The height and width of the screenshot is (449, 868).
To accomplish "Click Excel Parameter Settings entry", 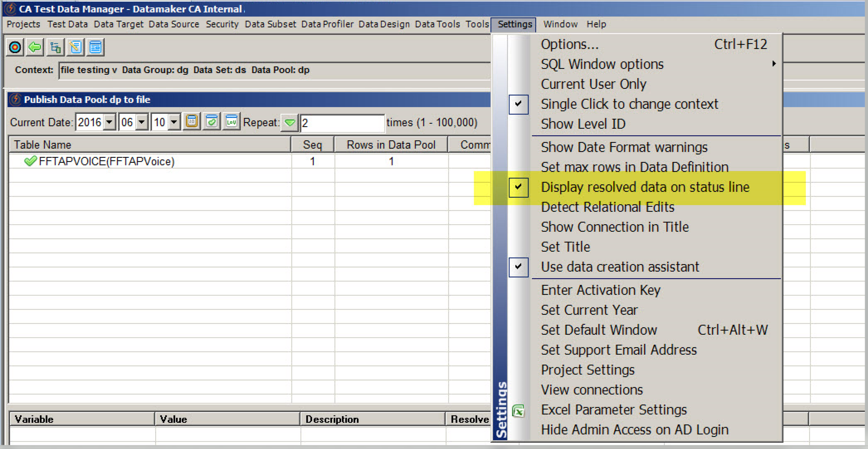I will click(614, 410).
